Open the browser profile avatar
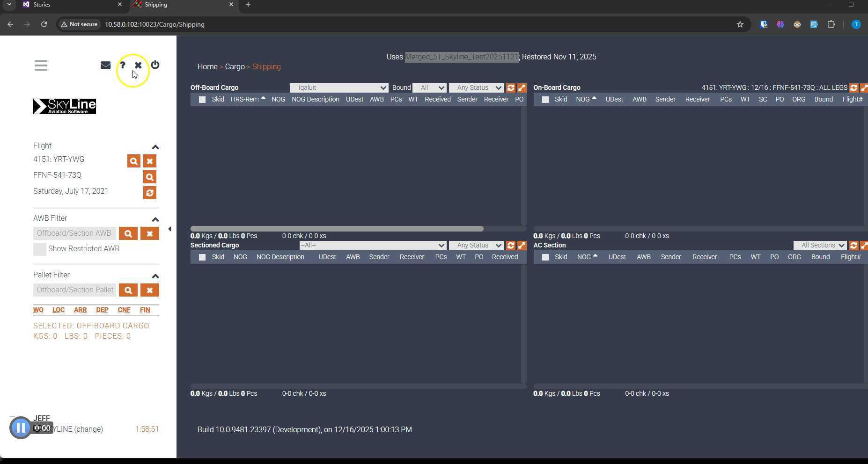Screen dimensions: 868x464 click(856, 24)
